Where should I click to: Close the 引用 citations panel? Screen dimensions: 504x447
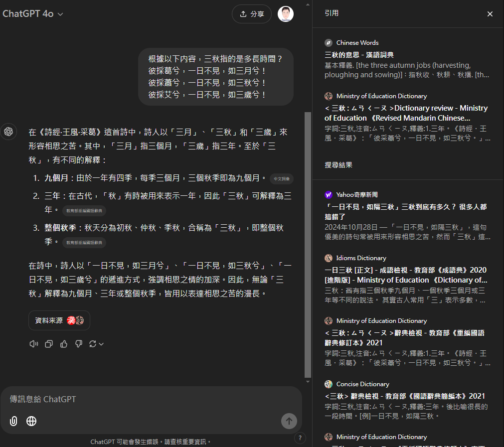point(490,14)
